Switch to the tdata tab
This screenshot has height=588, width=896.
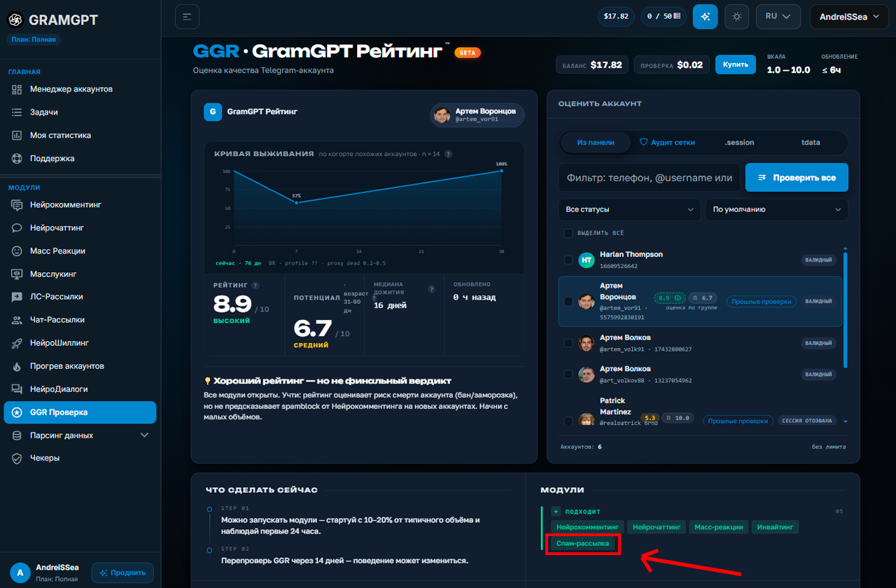point(811,142)
